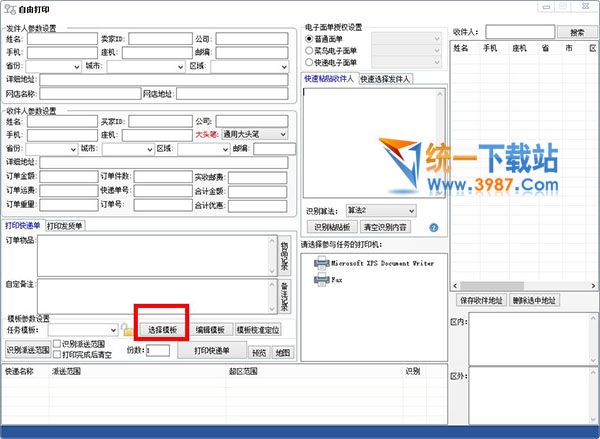This screenshot has width=600, height=439.
Task: Open the sender 省份 dropdown
Action: point(53,67)
